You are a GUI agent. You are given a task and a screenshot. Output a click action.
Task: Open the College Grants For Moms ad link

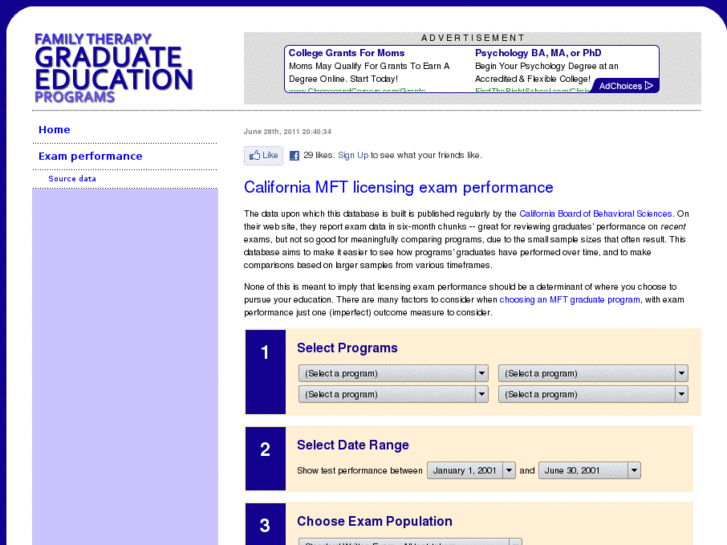tap(346, 53)
